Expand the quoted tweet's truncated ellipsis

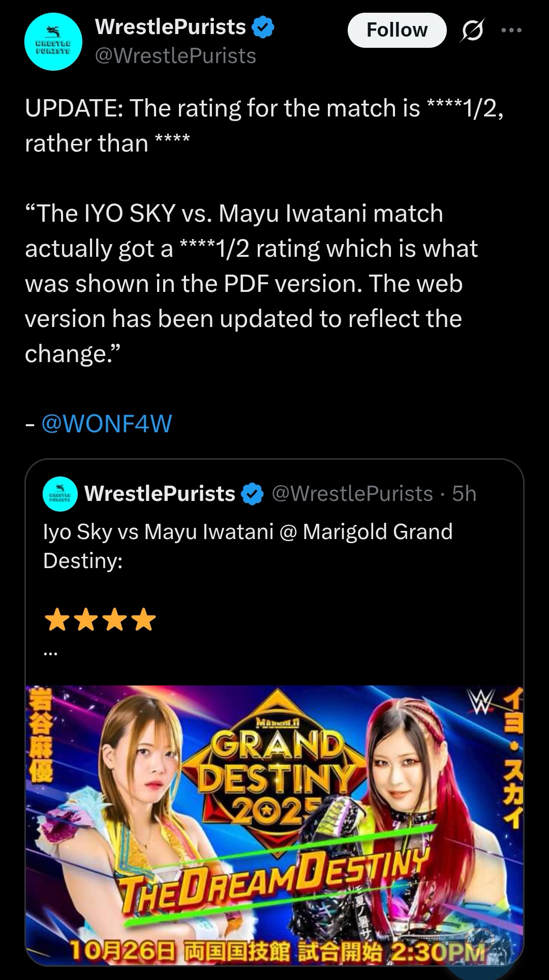50,654
